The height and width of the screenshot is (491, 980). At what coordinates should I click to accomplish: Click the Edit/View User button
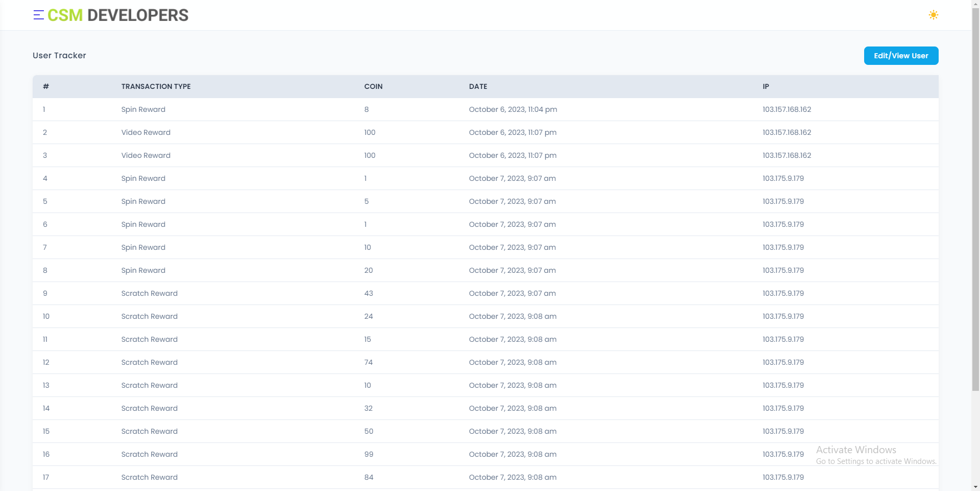pyautogui.click(x=901, y=56)
